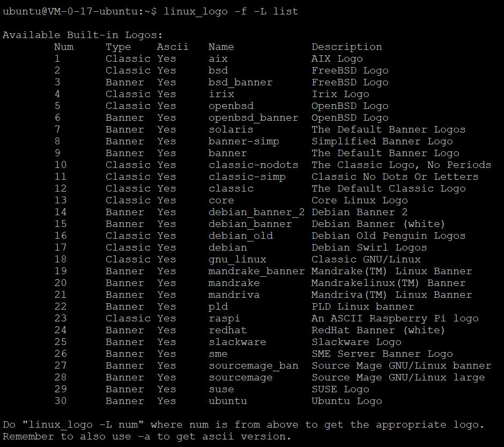Viewport: 504px width, 447px height.
Task: Click the command 'linux_logo -f -L list'
Action: click(x=231, y=12)
